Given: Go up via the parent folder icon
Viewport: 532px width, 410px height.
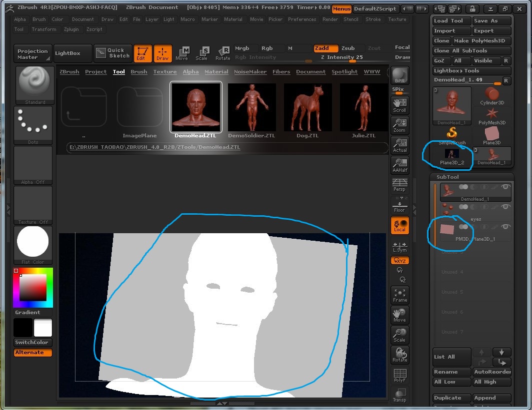Looking at the screenshot, I should 84,107.
